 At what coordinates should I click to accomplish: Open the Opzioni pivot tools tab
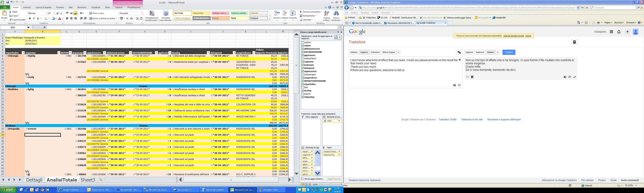pos(119,8)
